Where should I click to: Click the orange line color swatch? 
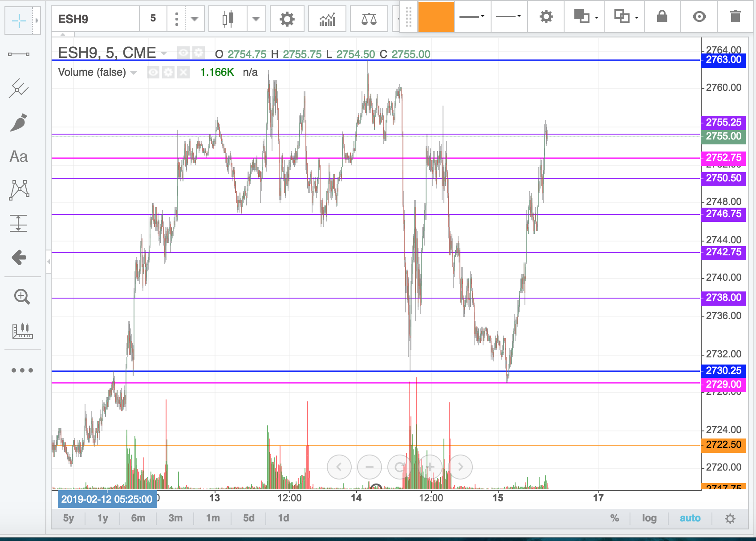[x=436, y=16]
